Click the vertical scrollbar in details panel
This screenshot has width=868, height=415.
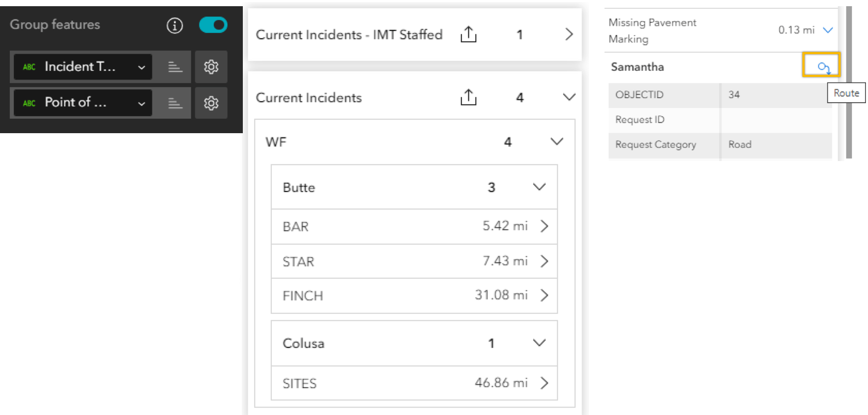point(848,83)
